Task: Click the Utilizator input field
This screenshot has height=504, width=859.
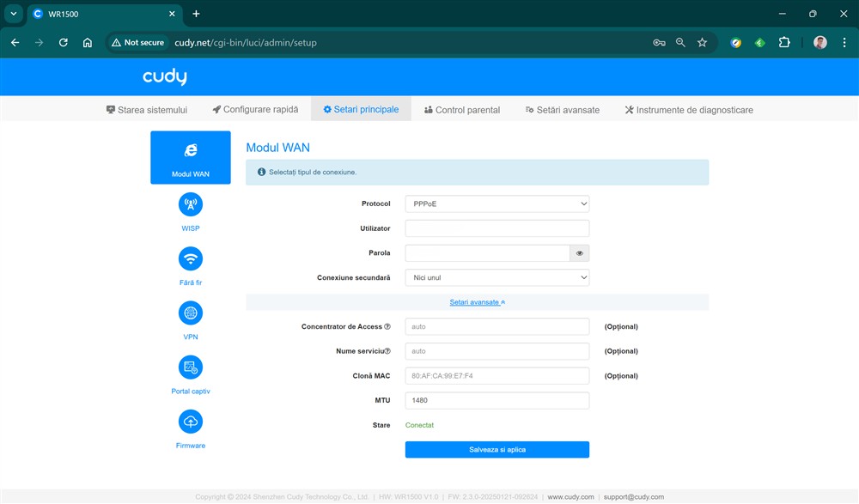Action: click(497, 228)
